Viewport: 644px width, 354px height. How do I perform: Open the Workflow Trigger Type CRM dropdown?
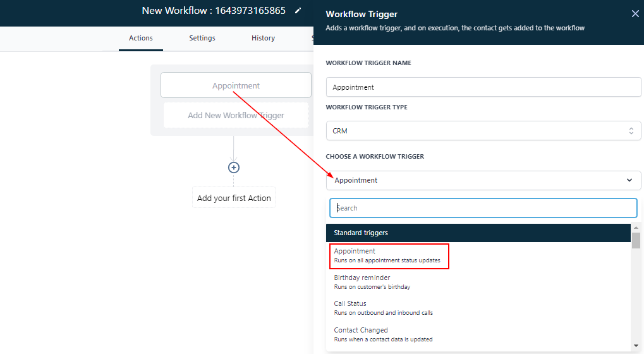[x=483, y=131]
